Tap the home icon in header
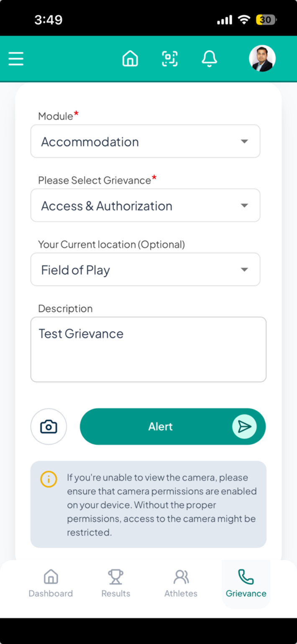 (130, 59)
